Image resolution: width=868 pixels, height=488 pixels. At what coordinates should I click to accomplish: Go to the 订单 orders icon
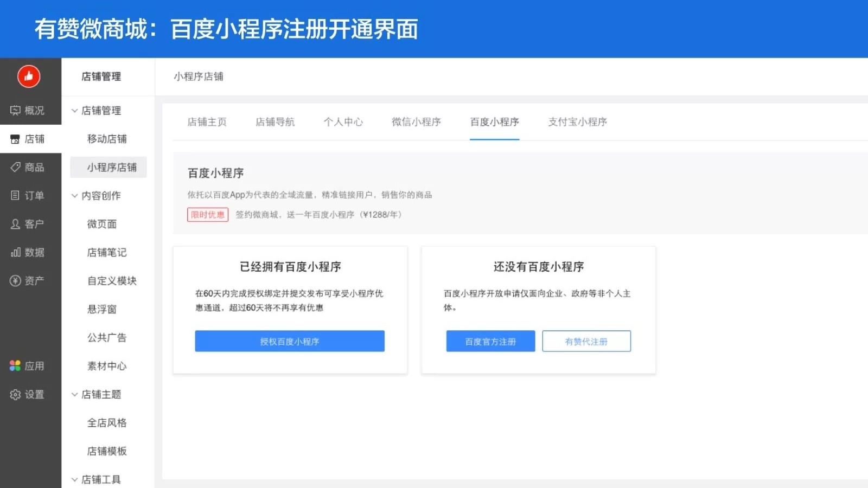pyautogui.click(x=15, y=195)
